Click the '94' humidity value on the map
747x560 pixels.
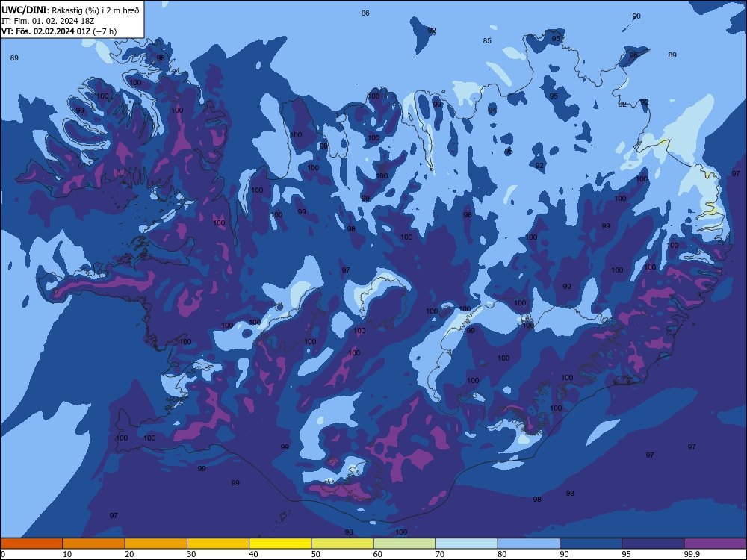tap(492, 111)
